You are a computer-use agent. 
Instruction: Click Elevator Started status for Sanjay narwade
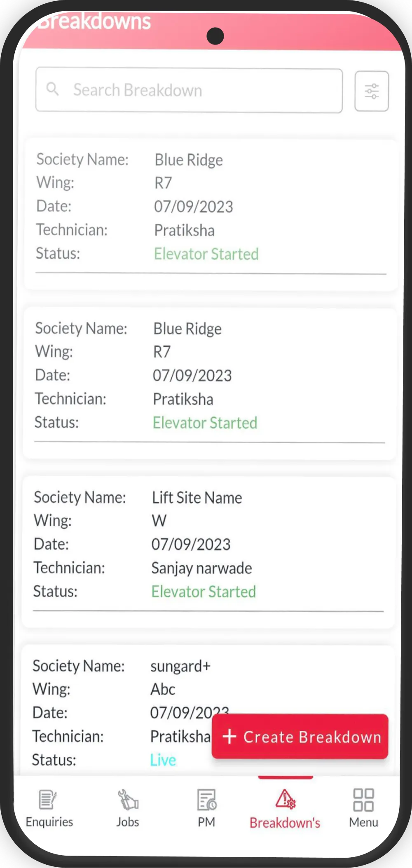(x=204, y=592)
